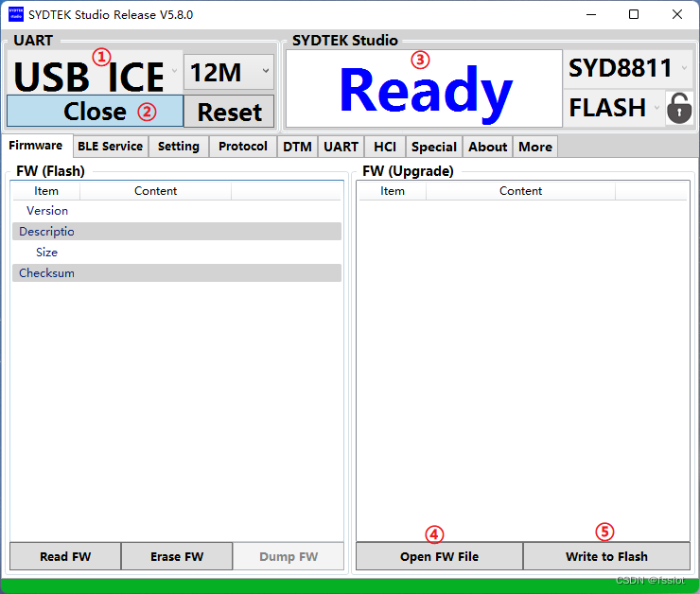Switch to the HCI tab

[x=385, y=147]
